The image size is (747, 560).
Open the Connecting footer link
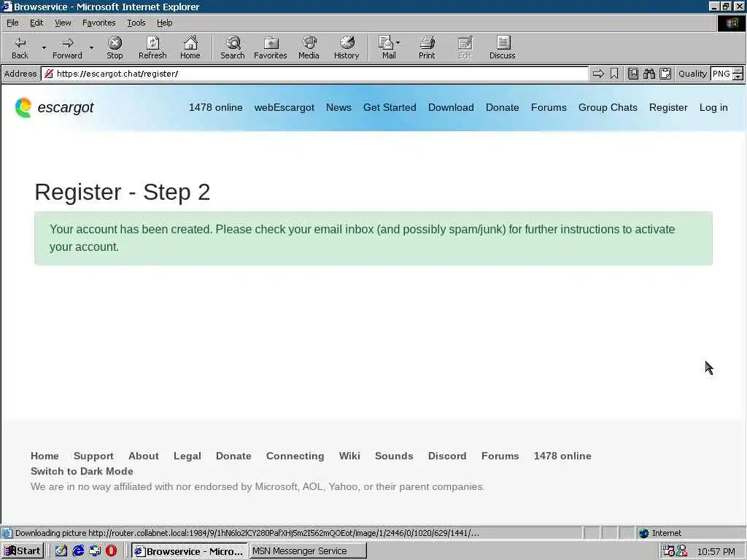tap(295, 456)
